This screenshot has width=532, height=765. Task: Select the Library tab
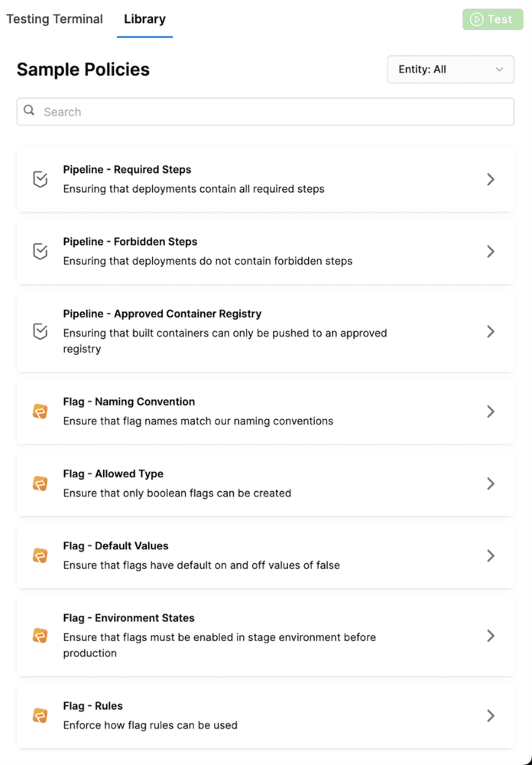point(144,19)
